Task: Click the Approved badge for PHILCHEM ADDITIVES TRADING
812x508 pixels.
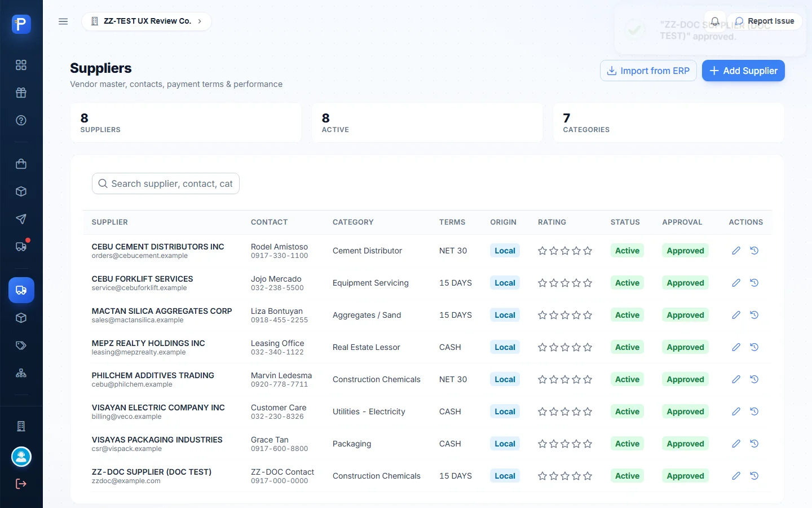Action: click(x=685, y=379)
